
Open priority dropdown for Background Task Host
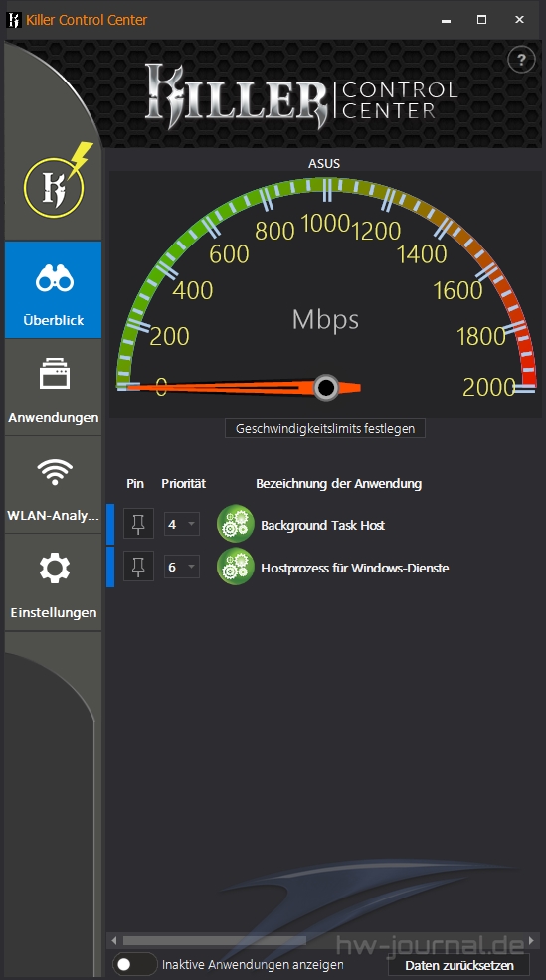[x=182, y=524]
